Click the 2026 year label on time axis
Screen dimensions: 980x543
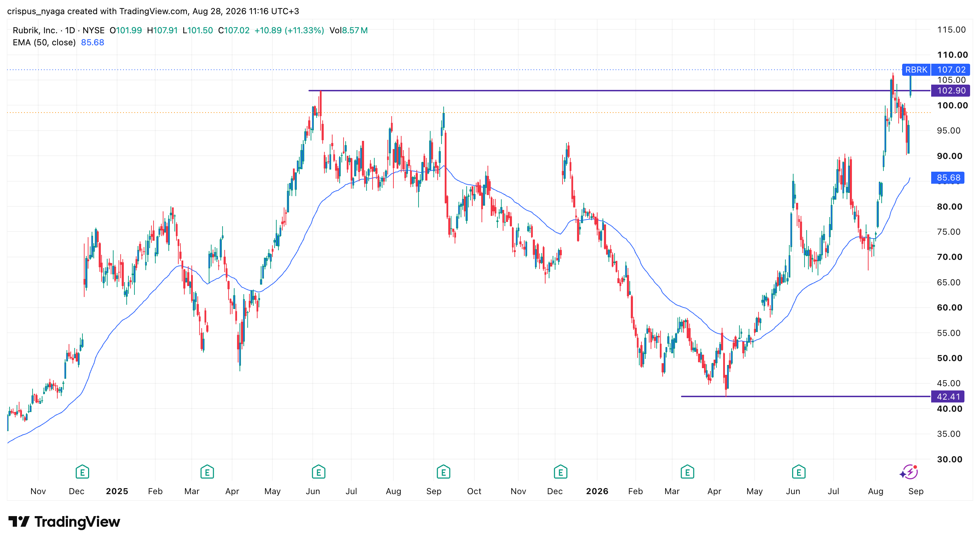coord(597,491)
